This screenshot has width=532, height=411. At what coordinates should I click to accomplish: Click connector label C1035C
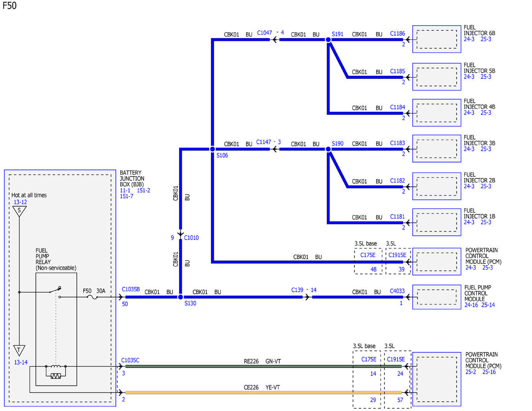tap(130, 360)
